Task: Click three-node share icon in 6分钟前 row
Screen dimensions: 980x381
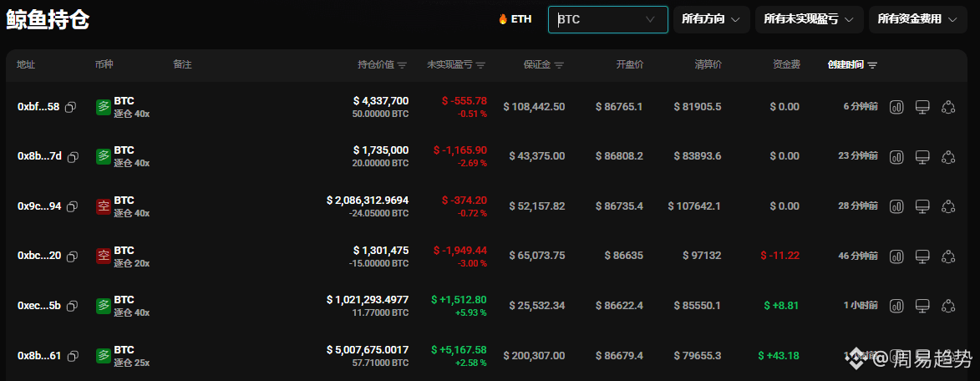Action: tap(948, 107)
